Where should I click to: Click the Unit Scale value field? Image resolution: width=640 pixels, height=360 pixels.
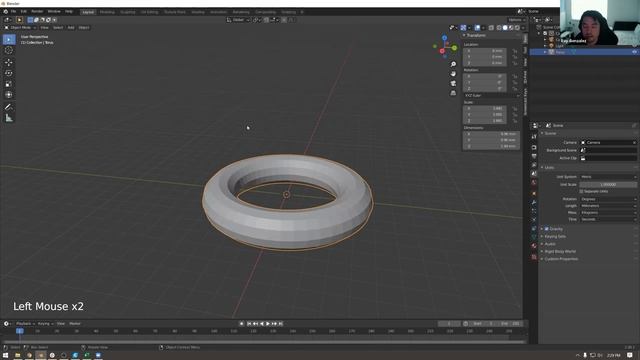(608, 184)
